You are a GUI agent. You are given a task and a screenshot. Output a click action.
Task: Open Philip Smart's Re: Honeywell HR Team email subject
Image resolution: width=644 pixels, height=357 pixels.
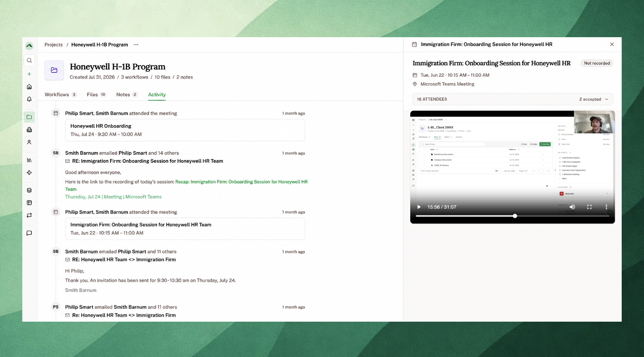tap(124, 315)
